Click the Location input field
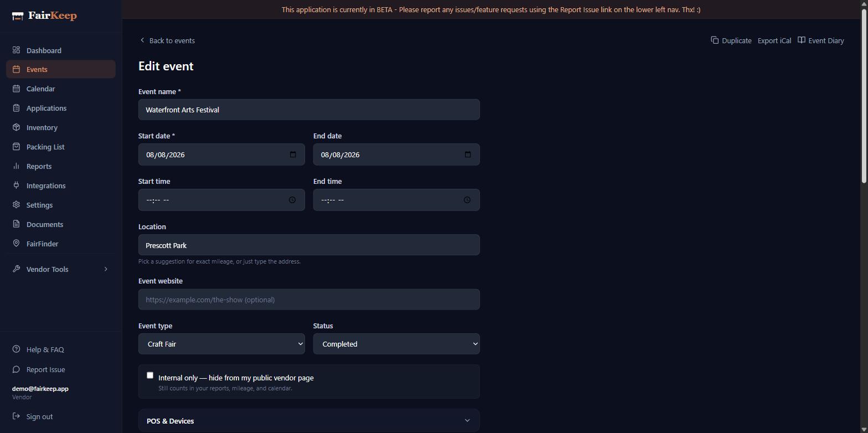 [309, 245]
